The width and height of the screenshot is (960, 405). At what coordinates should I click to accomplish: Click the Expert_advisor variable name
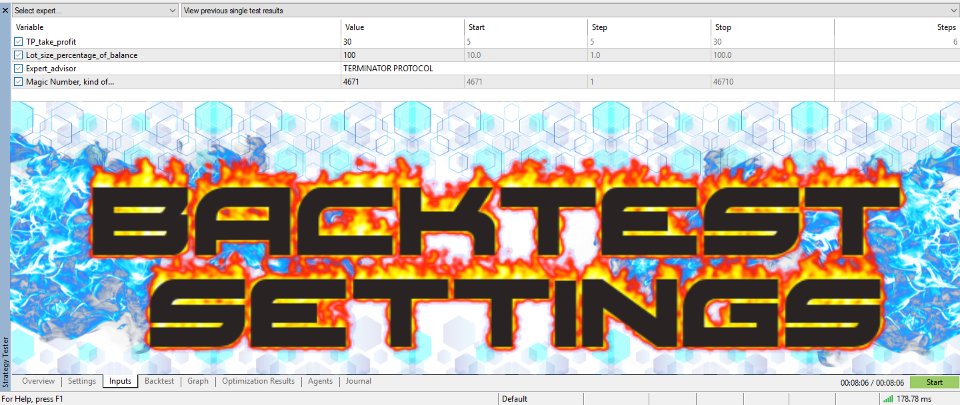tap(51, 69)
